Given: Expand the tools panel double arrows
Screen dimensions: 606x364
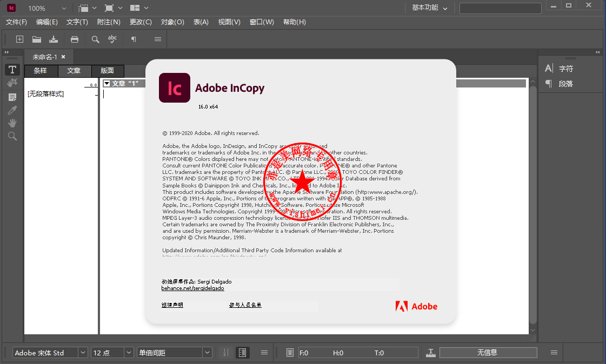Looking at the screenshot, I should click(6, 52).
